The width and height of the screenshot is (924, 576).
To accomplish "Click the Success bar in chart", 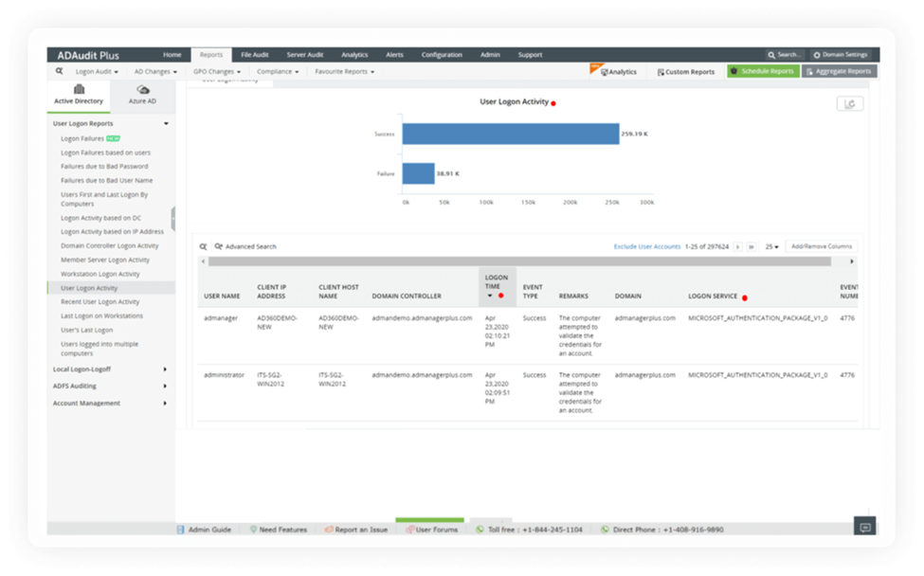I will (x=510, y=134).
